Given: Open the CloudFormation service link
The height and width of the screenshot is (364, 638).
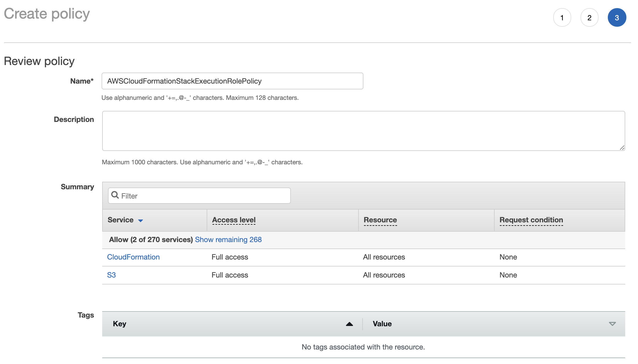Looking at the screenshot, I should (133, 257).
